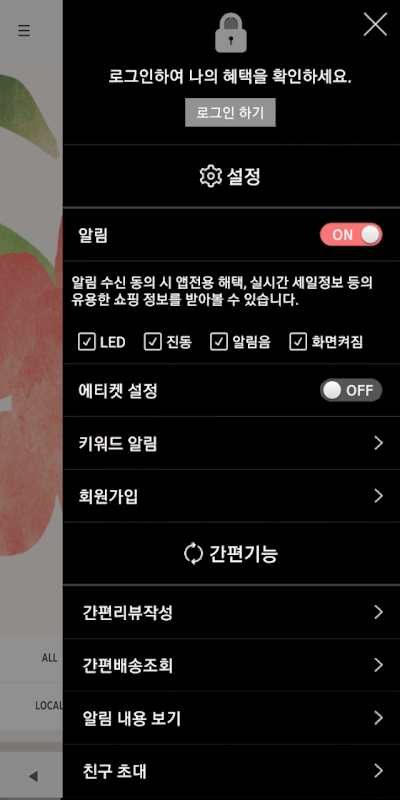Expand 회원가입 using the right arrow

pyautogui.click(x=378, y=496)
